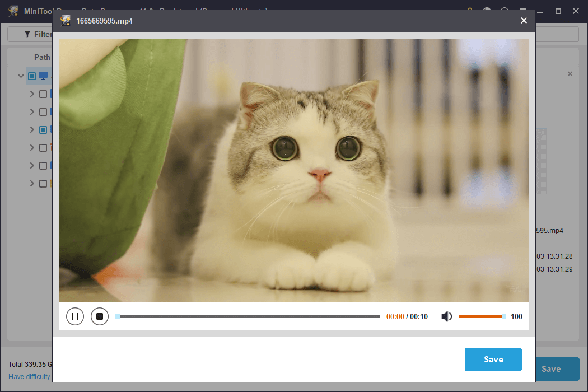The height and width of the screenshot is (392, 588).
Task: Close the 1665669595.mp4 preview dialog
Action: (524, 21)
